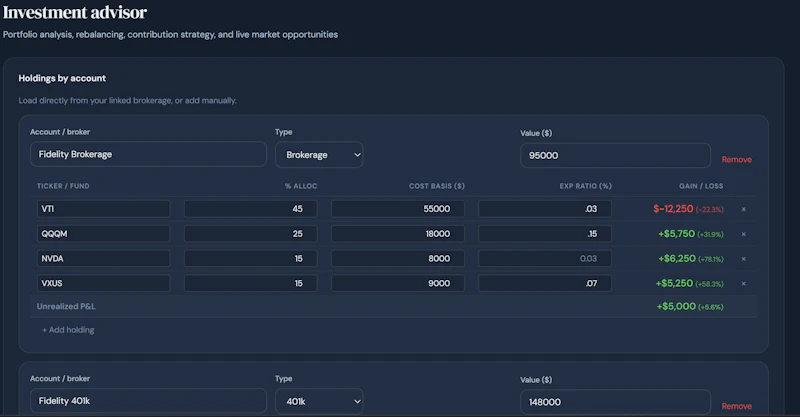This screenshot has width=800, height=417.
Task: Click the GAIN / LOSS column header
Action: (701, 186)
